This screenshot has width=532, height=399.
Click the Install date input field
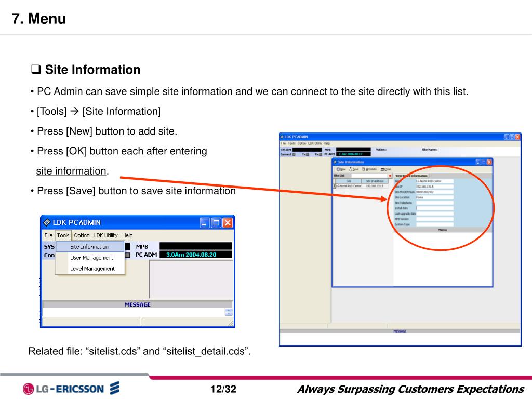pyautogui.click(x=435, y=208)
